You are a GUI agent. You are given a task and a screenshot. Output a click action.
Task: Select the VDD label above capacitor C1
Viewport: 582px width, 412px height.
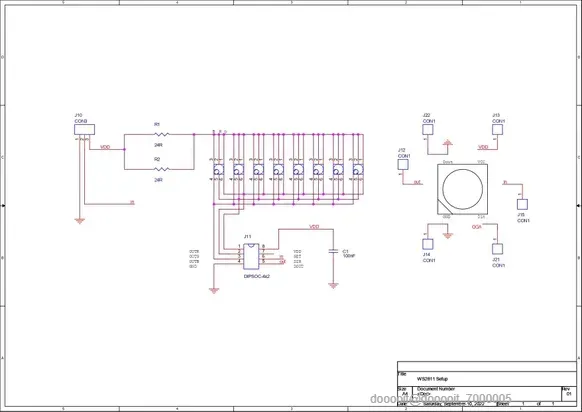[314, 227]
